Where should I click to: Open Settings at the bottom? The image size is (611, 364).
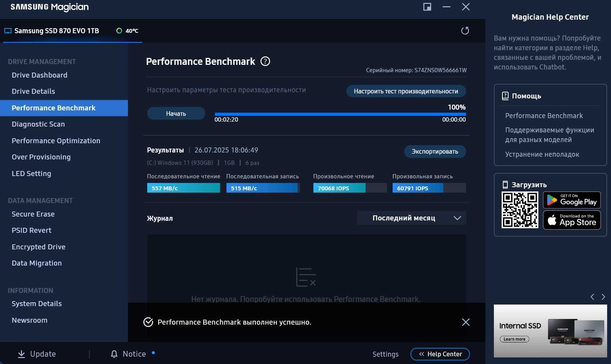point(385,354)
